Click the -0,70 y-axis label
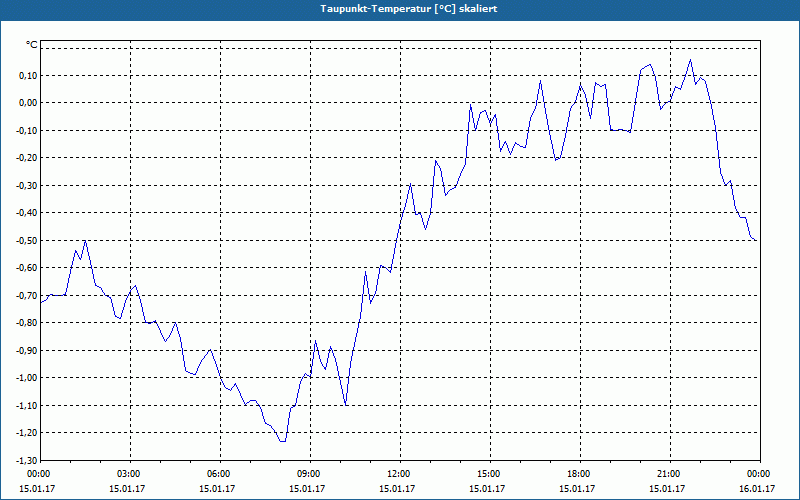This screenshot has height=500, width=800. 27,295
